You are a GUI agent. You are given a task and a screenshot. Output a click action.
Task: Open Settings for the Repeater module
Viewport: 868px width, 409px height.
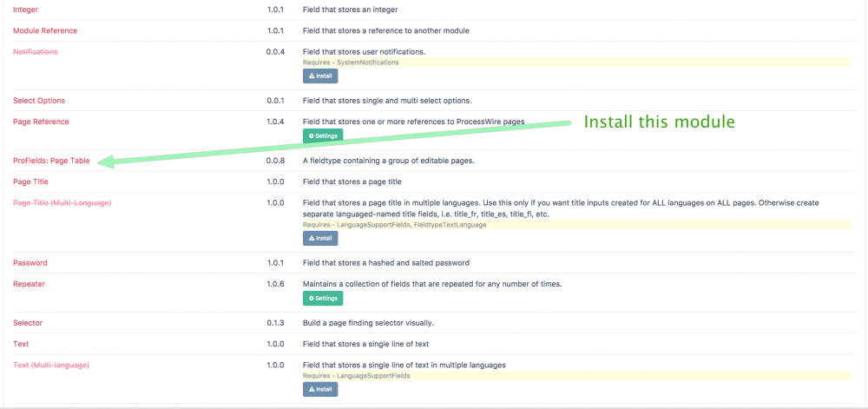322,299
